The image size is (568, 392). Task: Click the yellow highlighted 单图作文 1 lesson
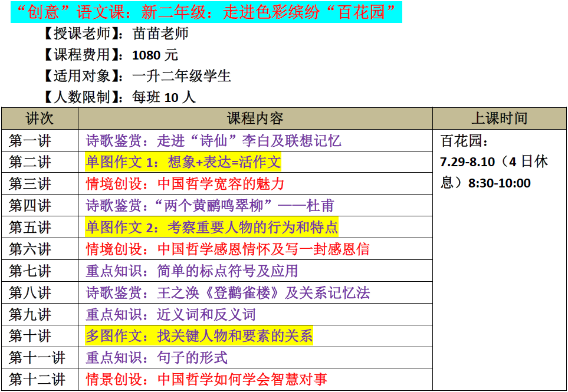183,162
